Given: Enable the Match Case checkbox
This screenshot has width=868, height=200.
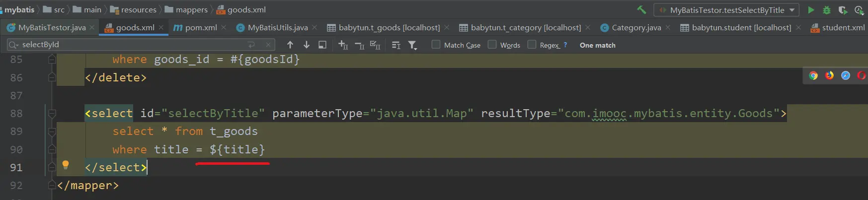Looking at the screenshot, I should pos(436,45).
